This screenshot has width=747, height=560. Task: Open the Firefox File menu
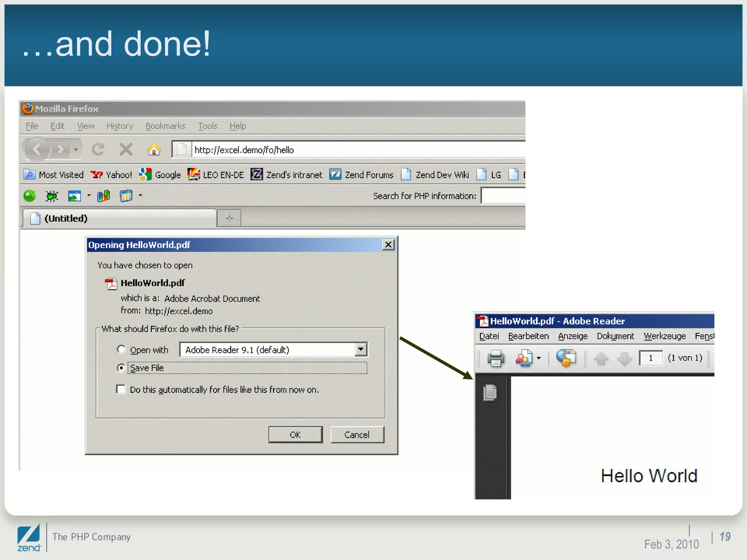32,126
